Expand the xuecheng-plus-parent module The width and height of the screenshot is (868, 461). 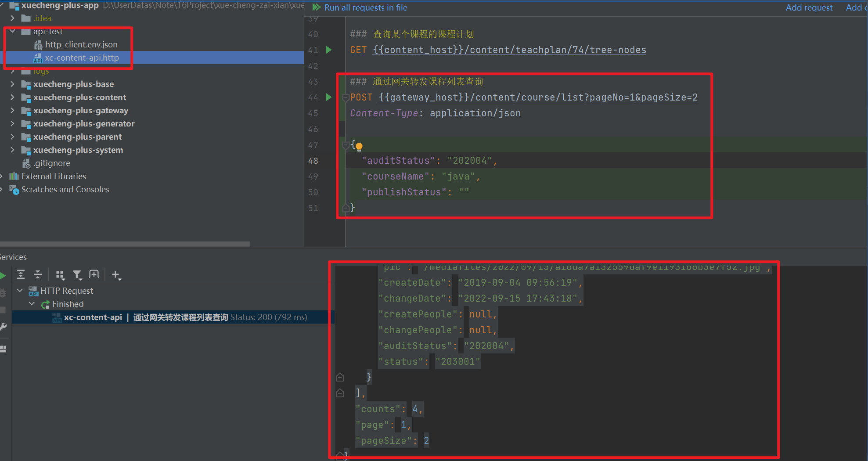coord(12,137)
